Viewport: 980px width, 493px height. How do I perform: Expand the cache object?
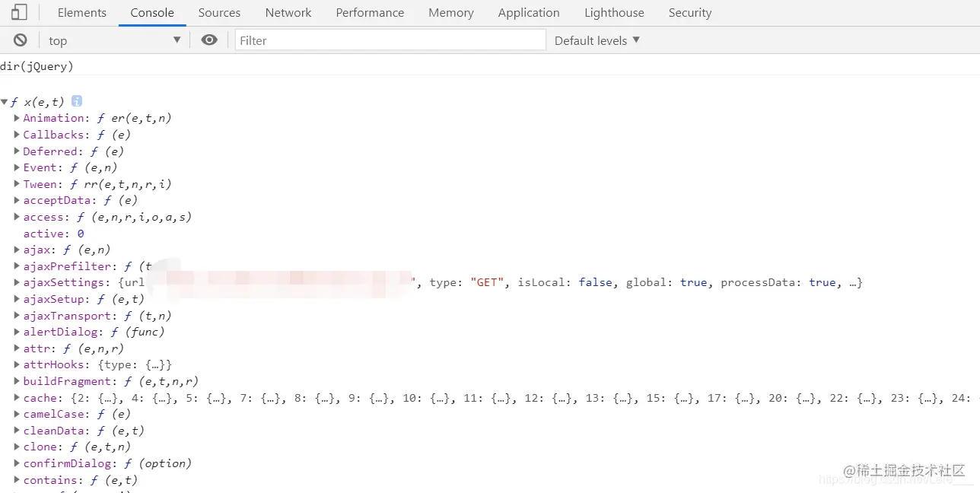click(x=17, y=398)
